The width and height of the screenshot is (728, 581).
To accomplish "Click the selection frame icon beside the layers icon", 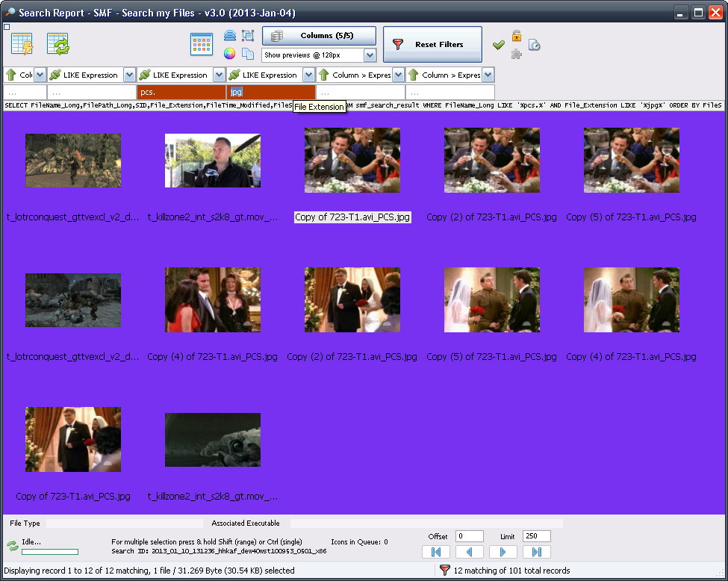I will (248, 35).
